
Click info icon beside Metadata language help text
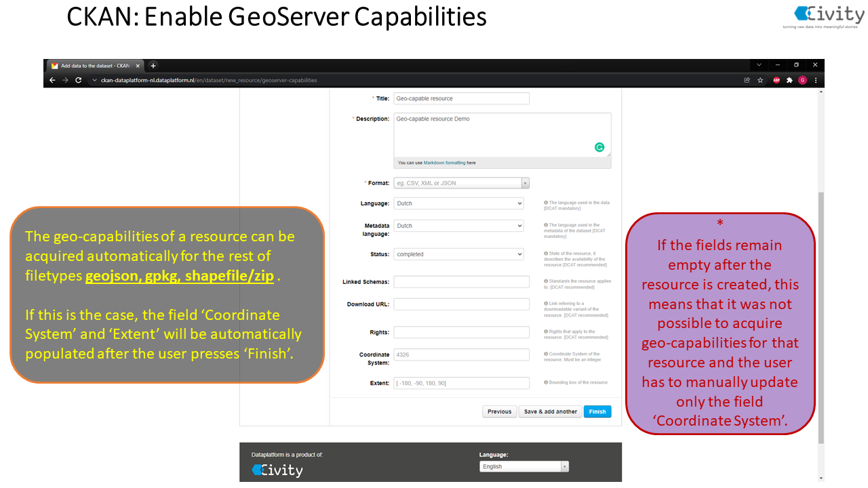546,224
